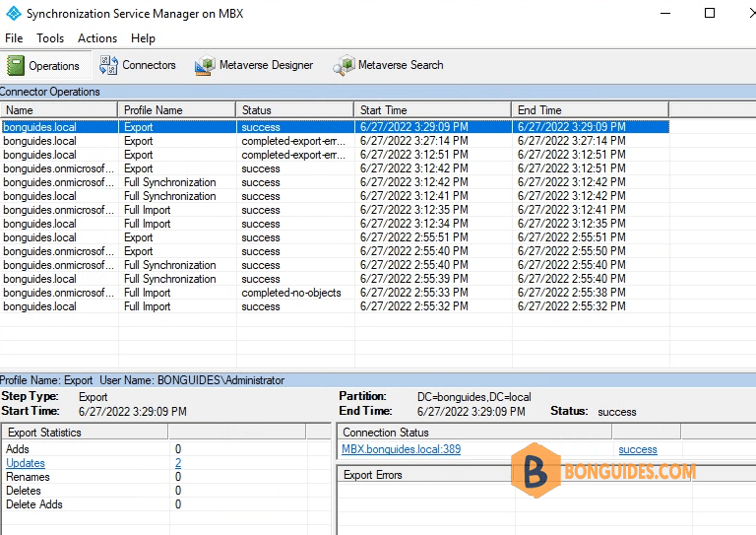Click the Connector Operations panel heading
Image resolution: width=756 pixels, height=535 pixels.
point(50,92)
